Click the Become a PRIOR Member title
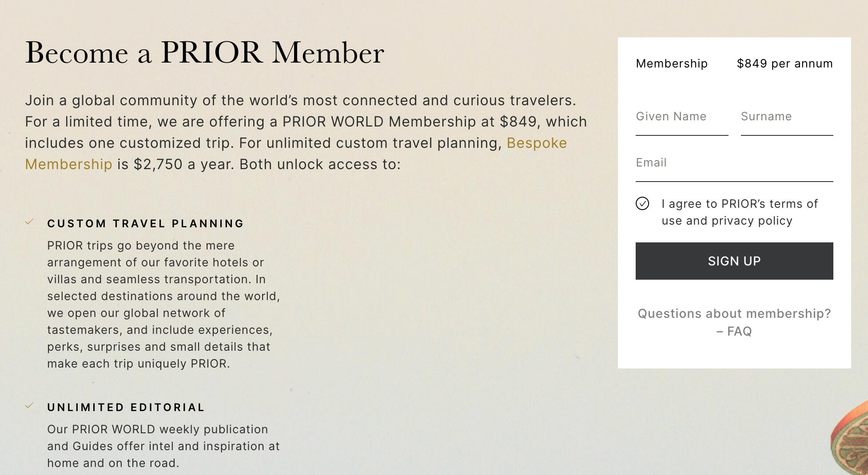Image resolution: width=868 pixels, height=475 pixels. (x=204, y=53)
